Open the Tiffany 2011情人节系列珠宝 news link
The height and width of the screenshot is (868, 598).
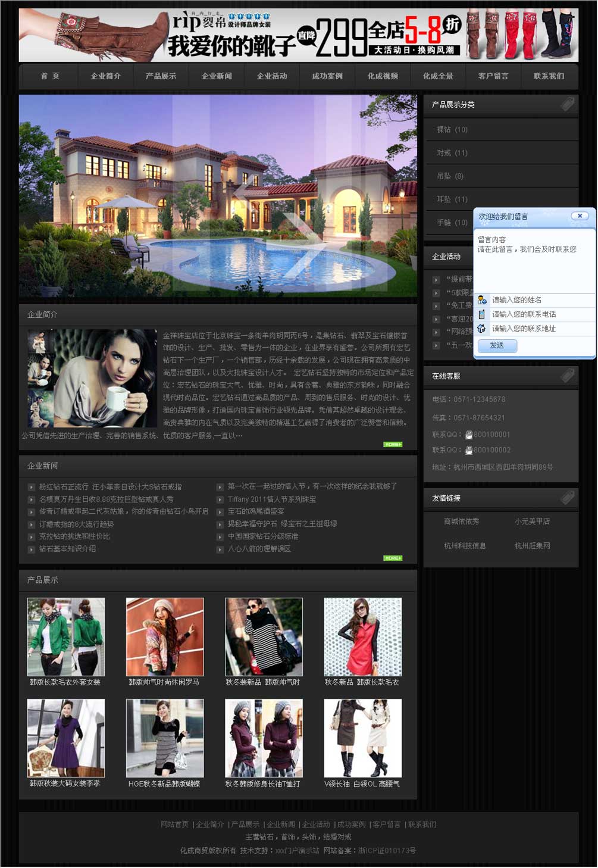272,499
